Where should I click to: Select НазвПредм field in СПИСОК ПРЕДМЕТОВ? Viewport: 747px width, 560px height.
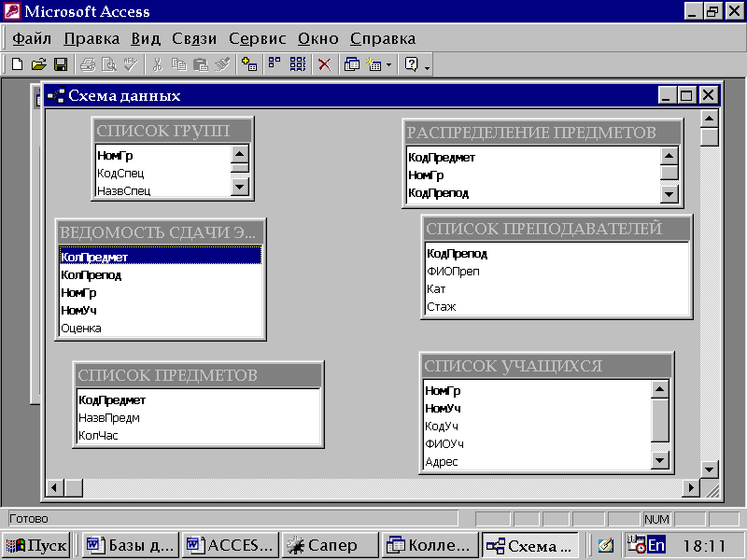pos(199,417)
